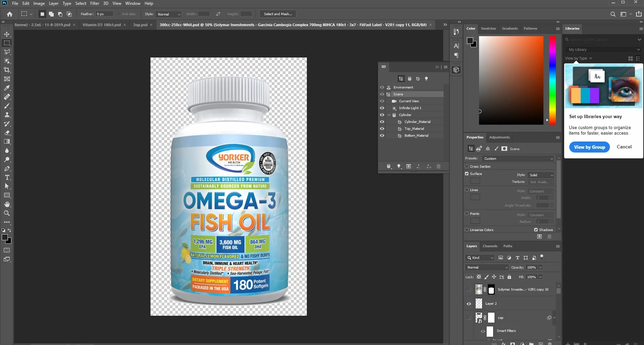Viewport: 644px width, 345px height.
Task: Select the Polygonal Lasso tool
Action: 7,52
